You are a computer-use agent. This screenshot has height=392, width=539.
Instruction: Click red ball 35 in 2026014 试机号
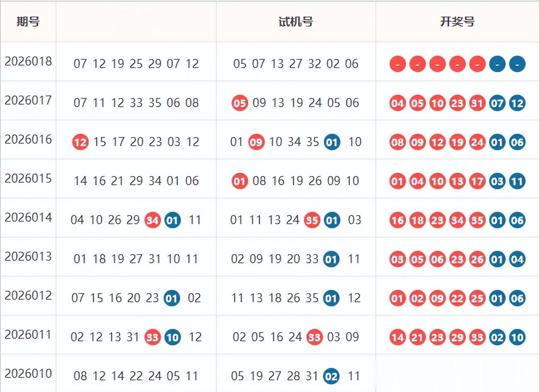(312, 220)
